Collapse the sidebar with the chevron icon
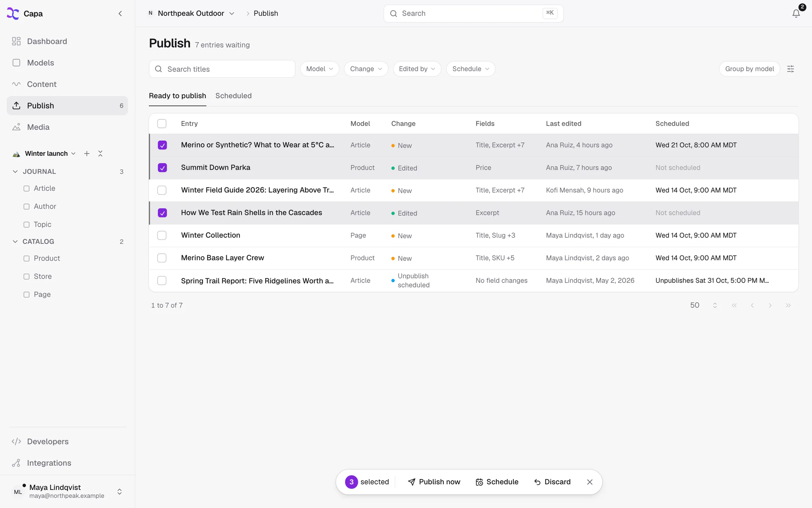812x508 pixels. pos(120,14)
